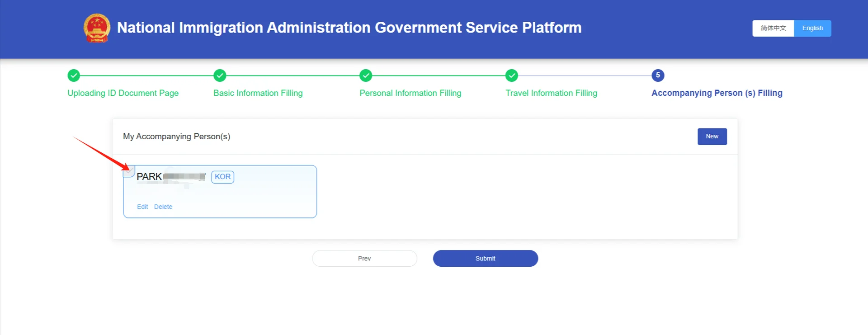Open Accompanying Person(s) Filling step label

(717, 93)
